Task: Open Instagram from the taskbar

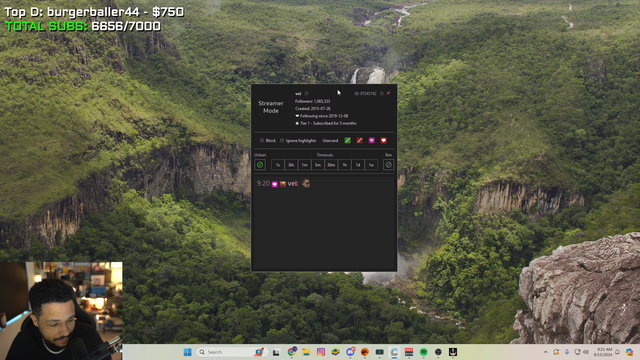Action: tap(321, 352)
